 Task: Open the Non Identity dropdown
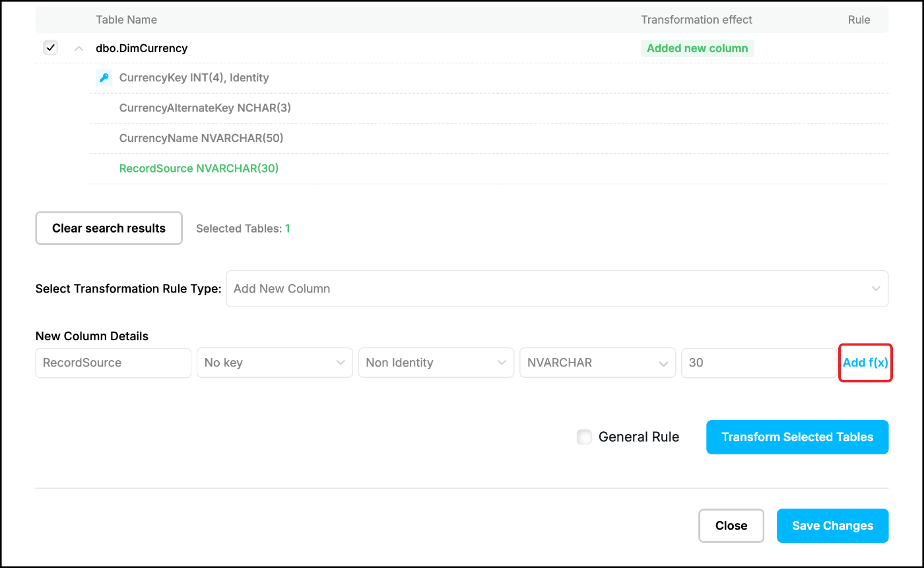(x=436, y=363)
